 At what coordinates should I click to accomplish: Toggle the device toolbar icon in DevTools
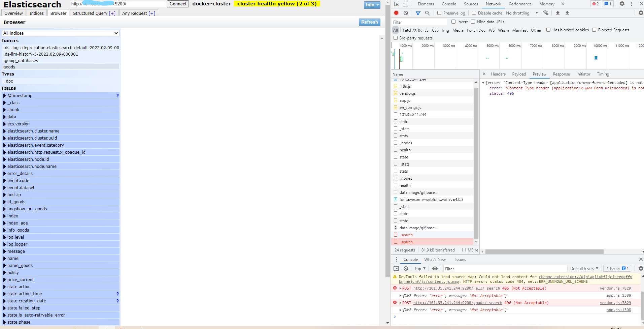click(x=405, y=4)
